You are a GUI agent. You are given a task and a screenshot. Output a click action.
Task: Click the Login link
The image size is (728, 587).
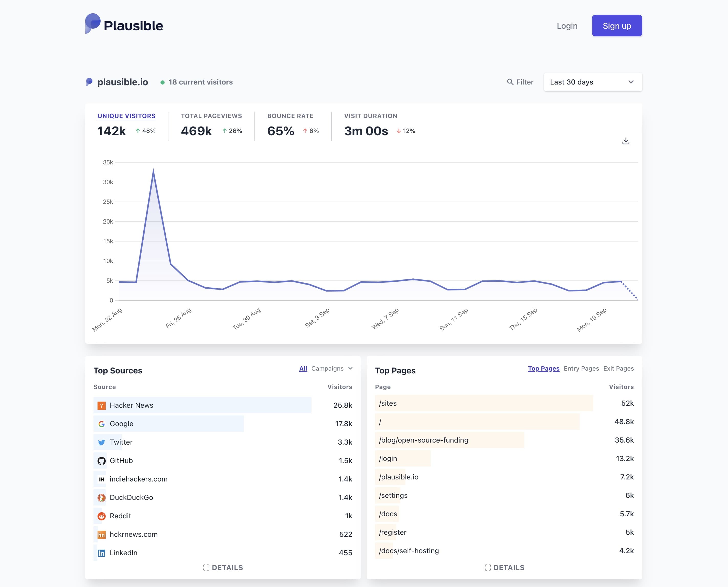tap(567, 26)
